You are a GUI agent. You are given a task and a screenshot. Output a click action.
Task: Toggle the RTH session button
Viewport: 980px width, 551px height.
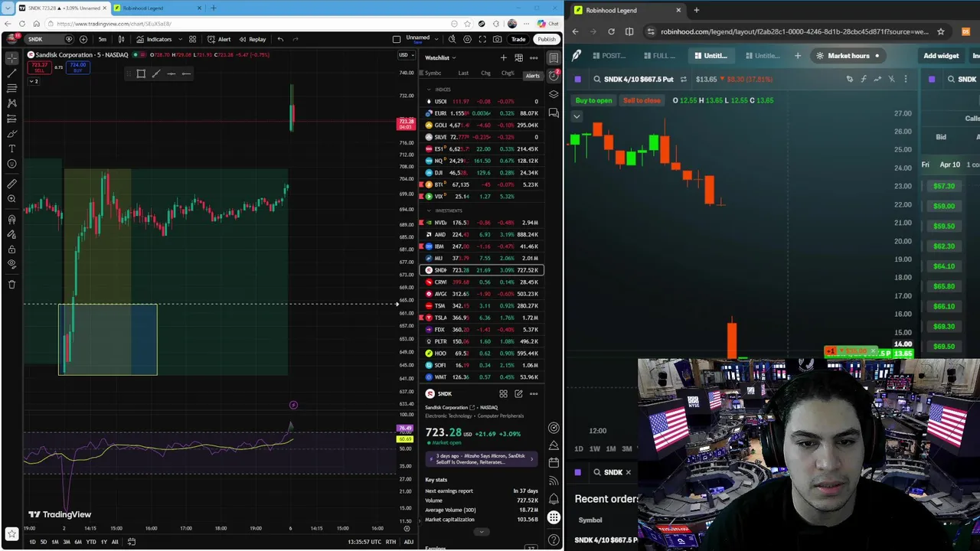point(390,542)
